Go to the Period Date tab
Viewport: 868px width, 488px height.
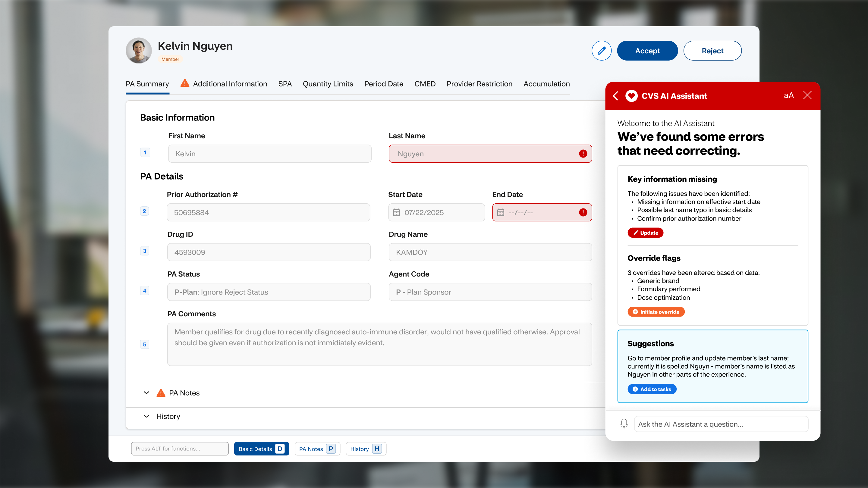pyautogui.click(x=383, y=84)
